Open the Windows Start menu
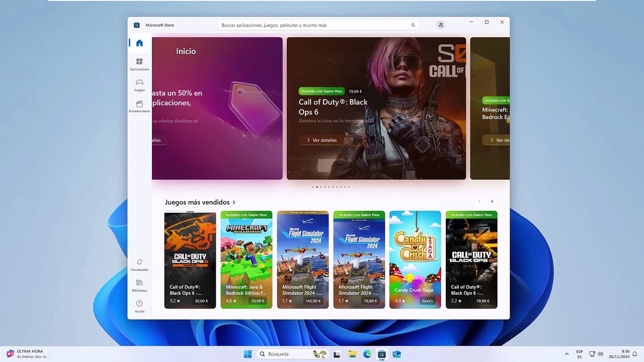Screen dimensions: 644x362 click(248, 354)
